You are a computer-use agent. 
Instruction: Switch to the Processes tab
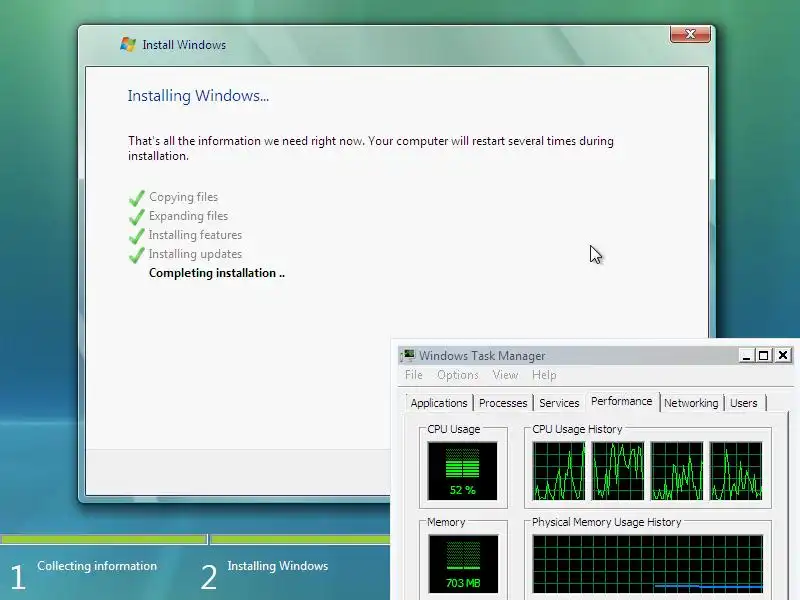pos(503,403)
